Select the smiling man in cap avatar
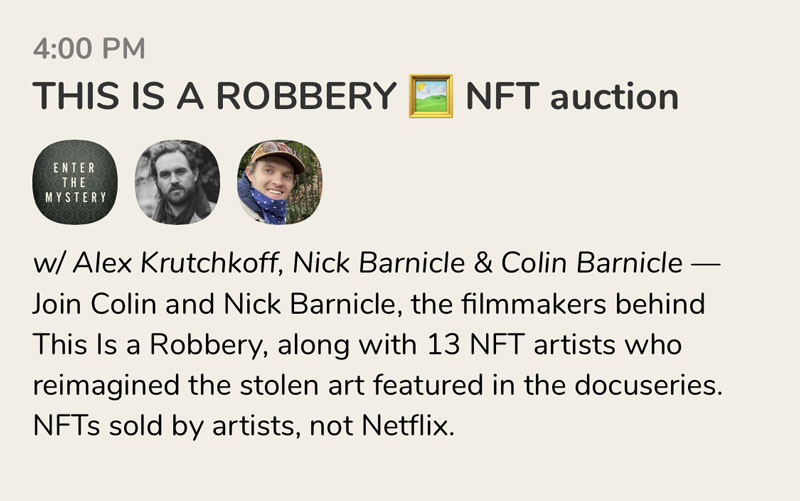The height and width of the screenshot is (501, 800). pos(280,182)
